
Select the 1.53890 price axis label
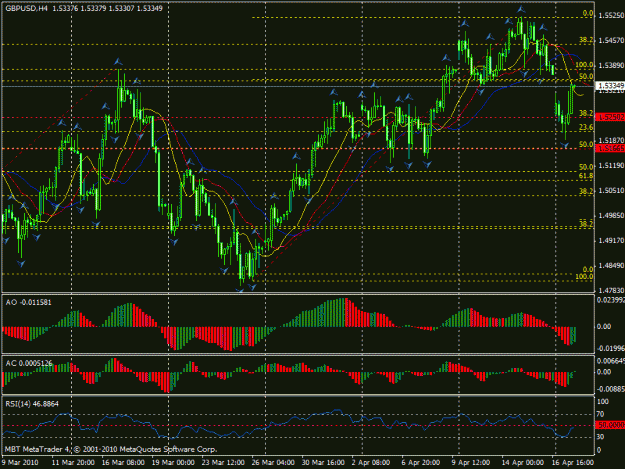(x=611, y=65)
